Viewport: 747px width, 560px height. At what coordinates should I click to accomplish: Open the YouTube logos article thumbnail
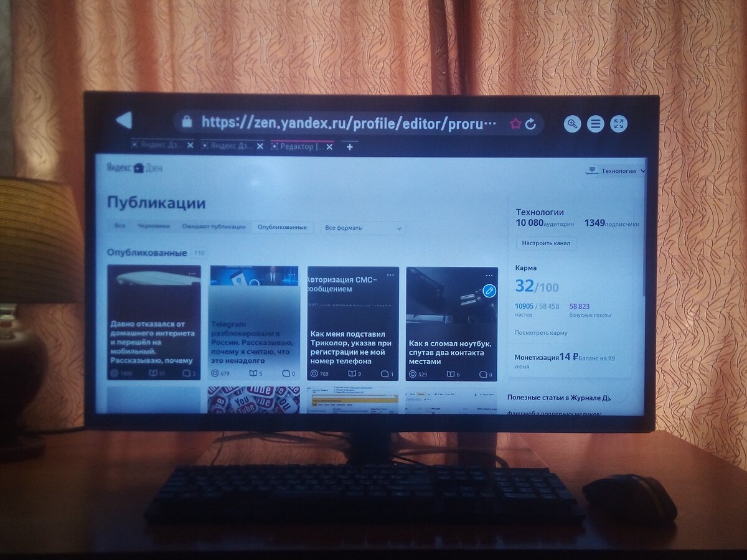click(254, 399)
